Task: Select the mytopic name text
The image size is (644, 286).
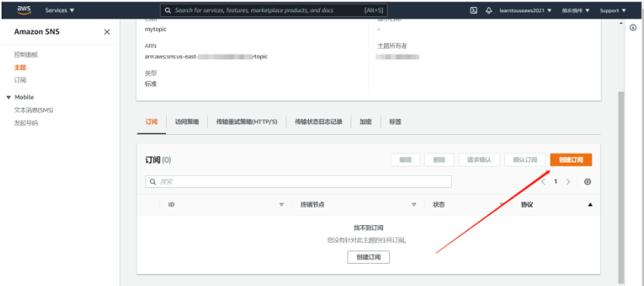Action: [156, 29]
